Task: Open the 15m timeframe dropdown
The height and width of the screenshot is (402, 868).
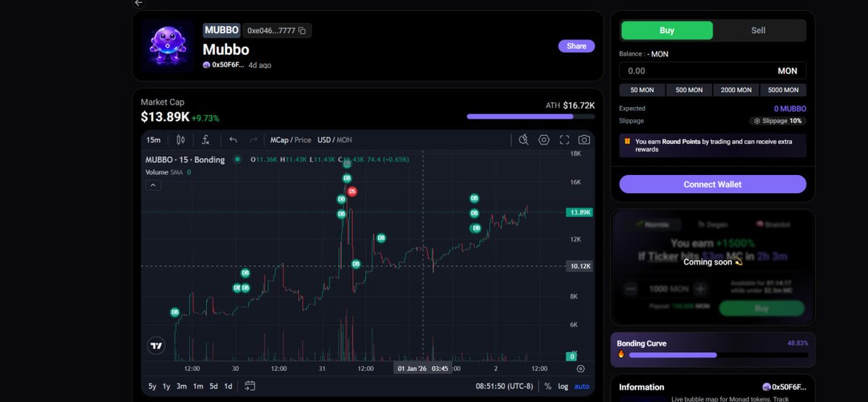Action: [x=153, y=140]
